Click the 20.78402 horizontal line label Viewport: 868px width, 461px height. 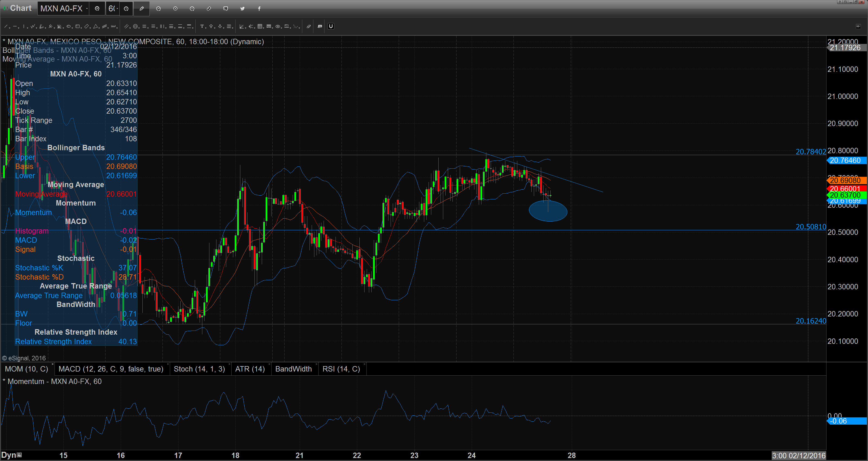point(811,152)
